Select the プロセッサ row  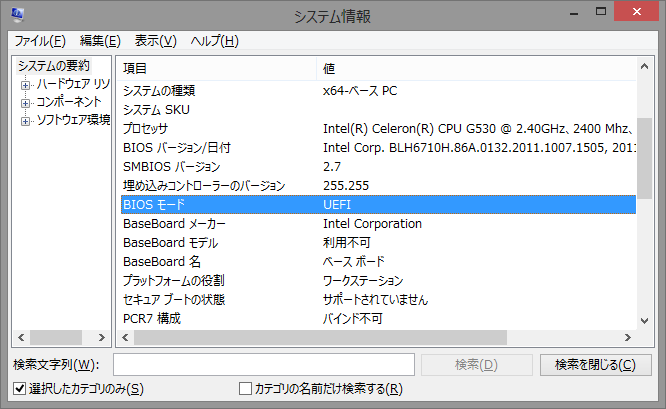click(378, 128)
